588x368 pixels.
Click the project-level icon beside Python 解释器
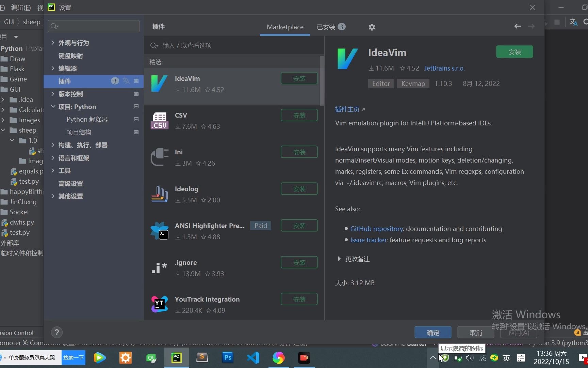tap(136, 119)
